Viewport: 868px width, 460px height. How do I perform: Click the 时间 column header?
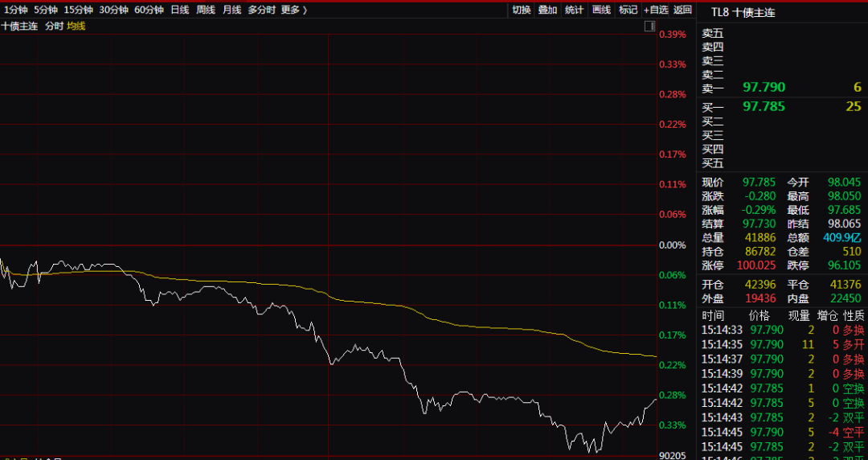point(712,316)
